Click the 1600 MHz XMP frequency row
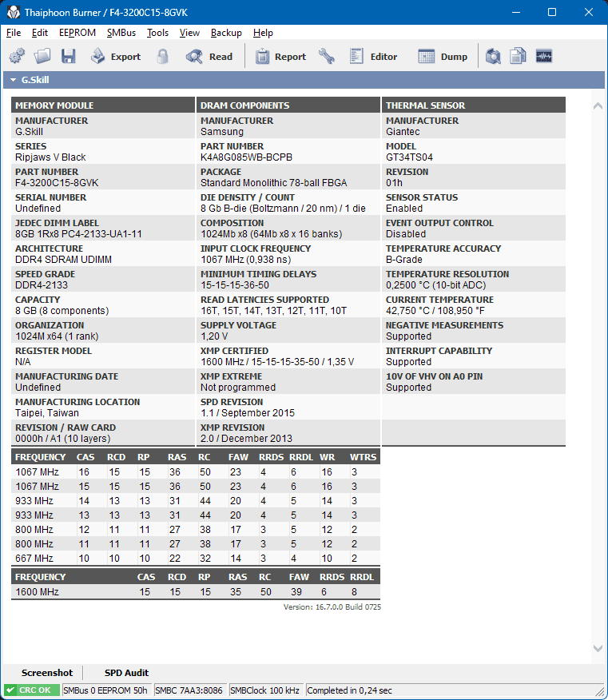 click(x=196, y=591)
